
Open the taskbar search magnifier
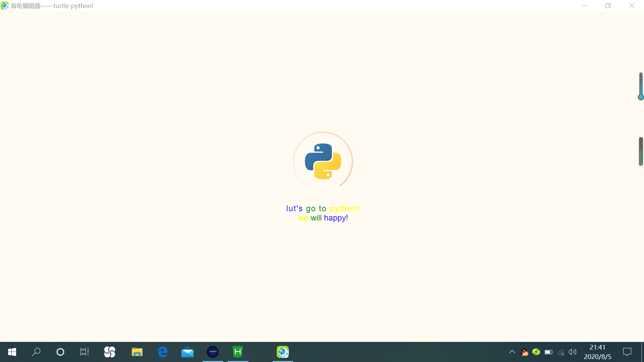tap(36, 352)
